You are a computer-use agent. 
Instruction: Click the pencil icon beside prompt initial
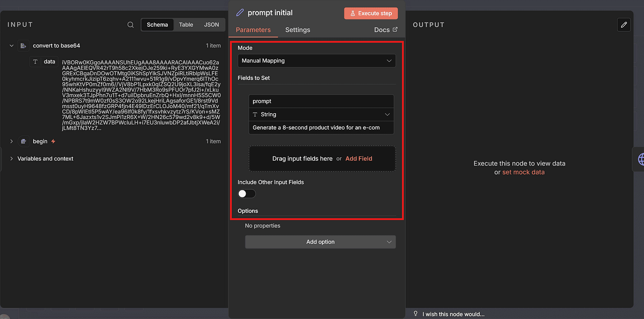pyautogui.click(x=240, y=13)
